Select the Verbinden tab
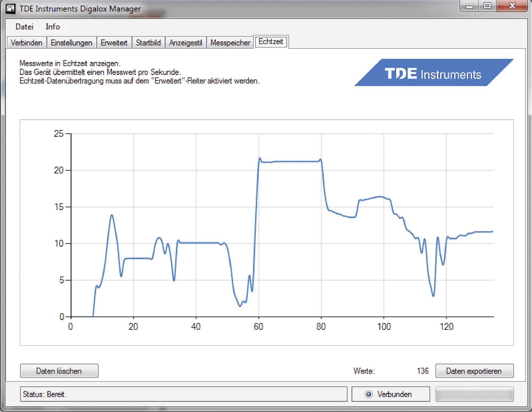 coord(27,43)
